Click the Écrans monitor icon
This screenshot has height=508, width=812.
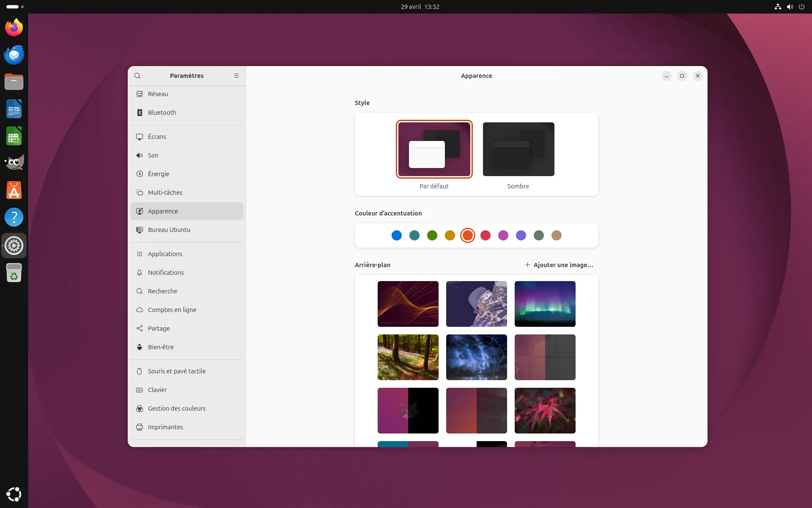tap(140, 137)
